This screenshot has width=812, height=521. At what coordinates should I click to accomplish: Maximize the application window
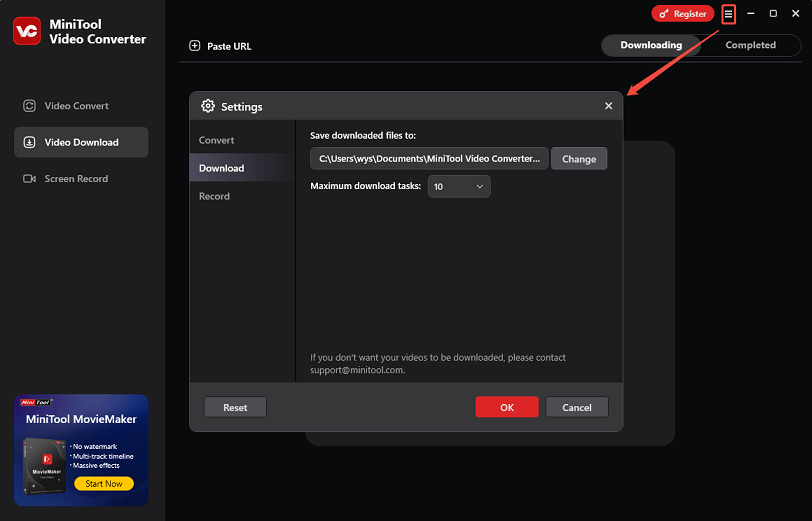773,13
